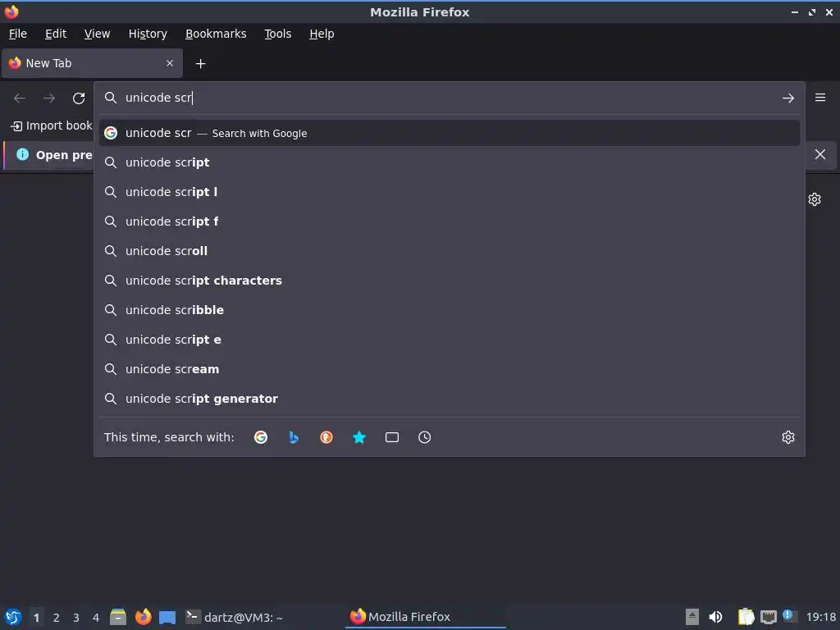This screenshot has height=630, width=840.
Task: Open a new tab with plus button
Action: [200, 64]
